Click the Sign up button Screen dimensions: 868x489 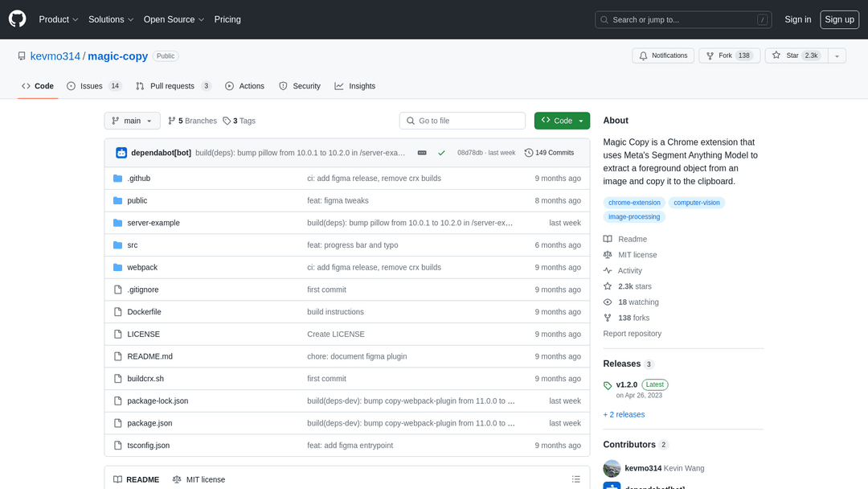pyautogui.click(x=839, y=19)
